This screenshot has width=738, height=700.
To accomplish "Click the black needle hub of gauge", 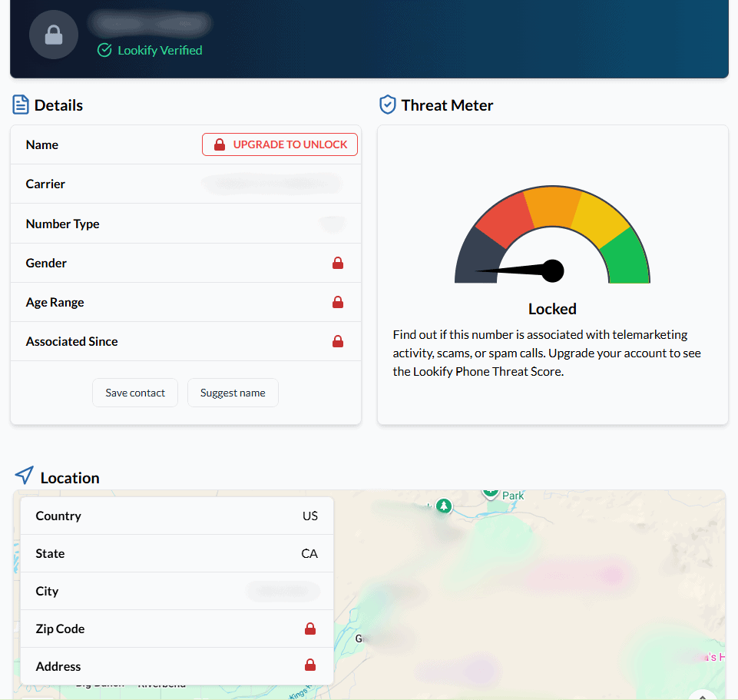I will coord(553,271).
